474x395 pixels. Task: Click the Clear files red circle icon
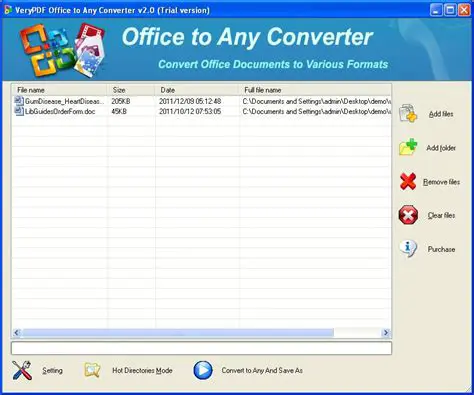coord(408,215)
